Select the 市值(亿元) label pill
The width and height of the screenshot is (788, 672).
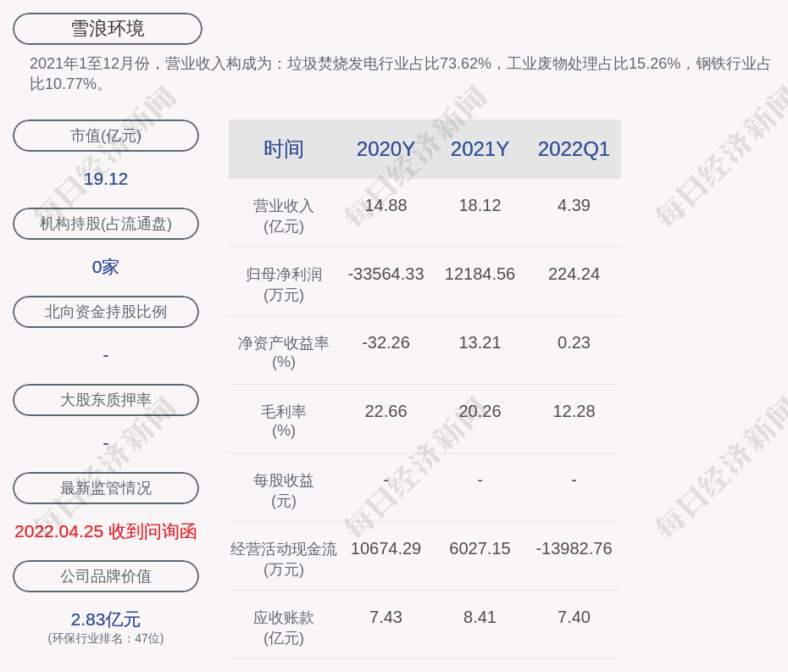point(106,136)
